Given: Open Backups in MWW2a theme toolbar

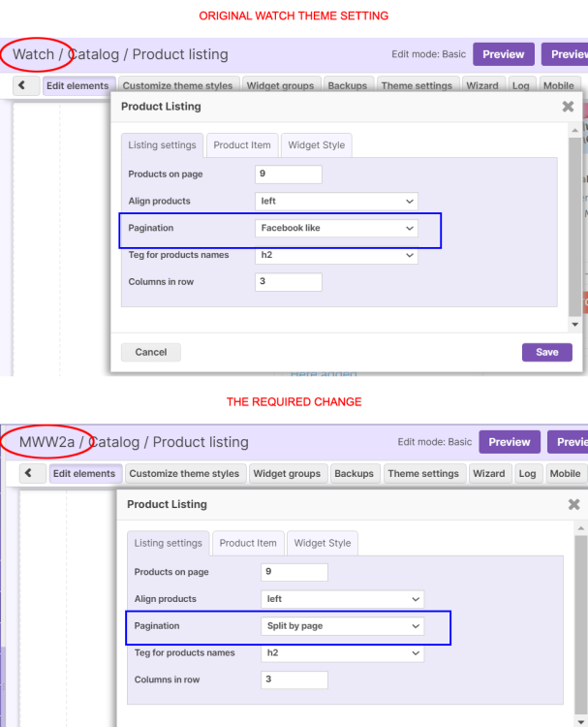Looking at the screenshot, I should [354, 473].
